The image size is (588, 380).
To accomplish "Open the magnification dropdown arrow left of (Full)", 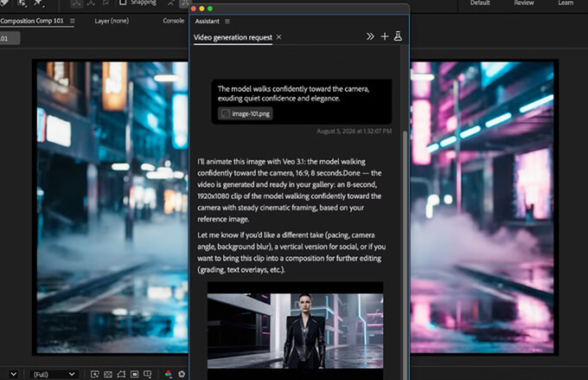I will coord(14,374).
